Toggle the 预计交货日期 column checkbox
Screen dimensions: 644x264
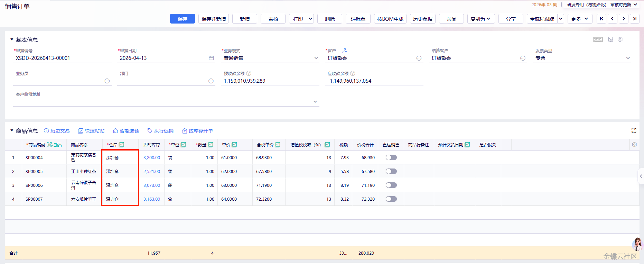467,145
